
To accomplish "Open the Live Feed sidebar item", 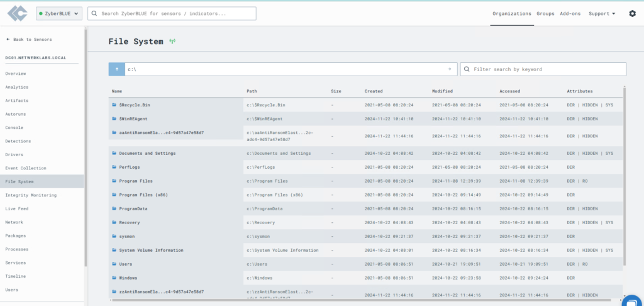I will click(x=17, y=208).
